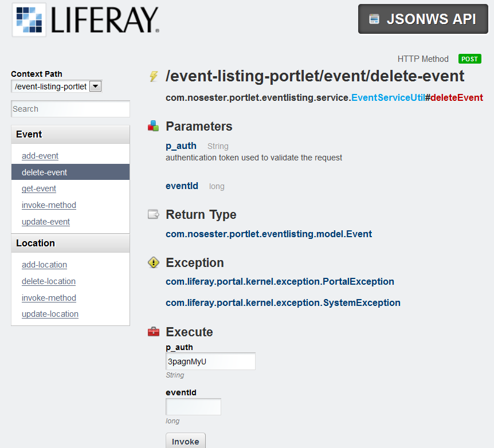This screenshot has width=494, height=448.
Task: Click the HTTP Method label
Action: coord(423,59)
